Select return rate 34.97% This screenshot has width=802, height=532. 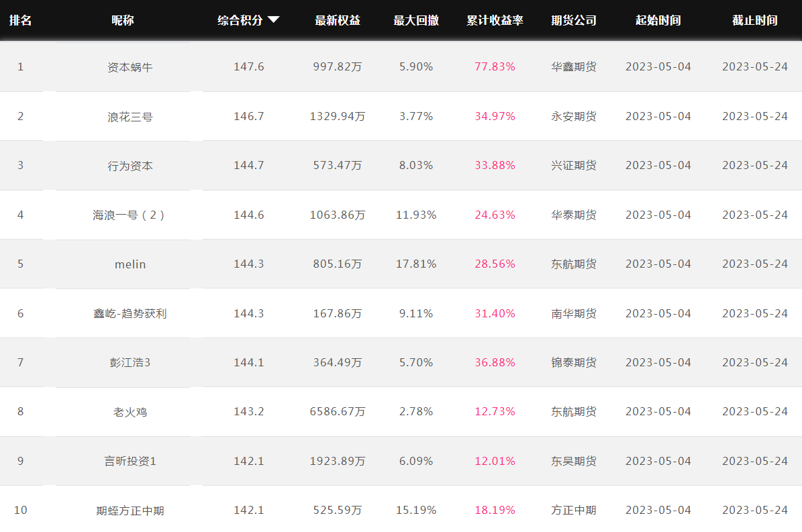[495, 116]
